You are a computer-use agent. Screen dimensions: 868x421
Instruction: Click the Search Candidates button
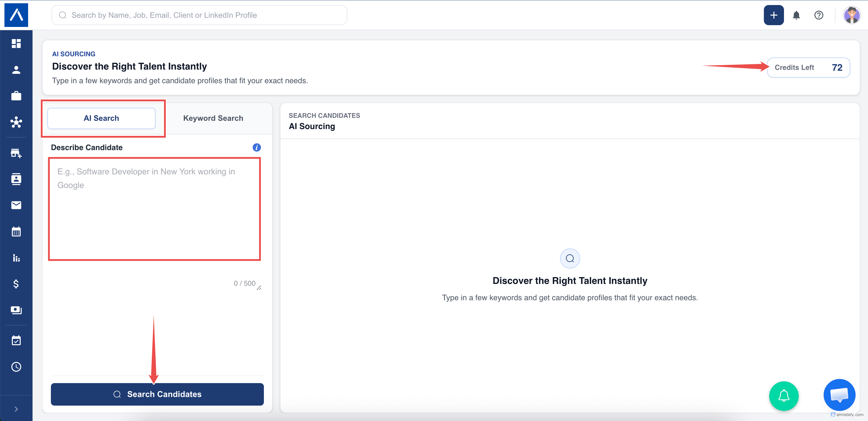coord(157,394)
